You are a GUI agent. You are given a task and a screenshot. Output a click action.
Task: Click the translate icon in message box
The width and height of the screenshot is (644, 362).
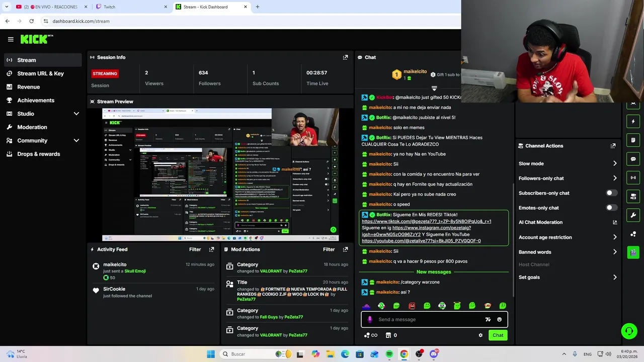pos(488,319)
